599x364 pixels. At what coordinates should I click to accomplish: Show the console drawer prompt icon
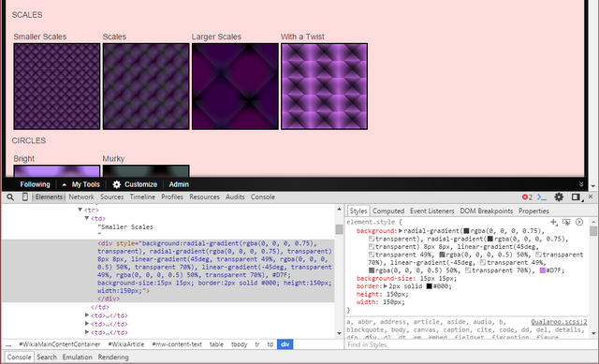(x=542, y=197)
